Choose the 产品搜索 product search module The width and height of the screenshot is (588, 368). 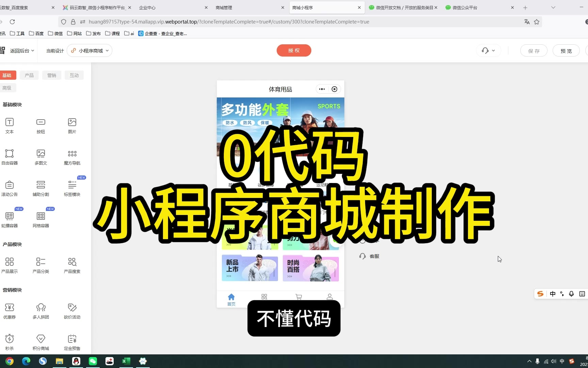[72, 265]
